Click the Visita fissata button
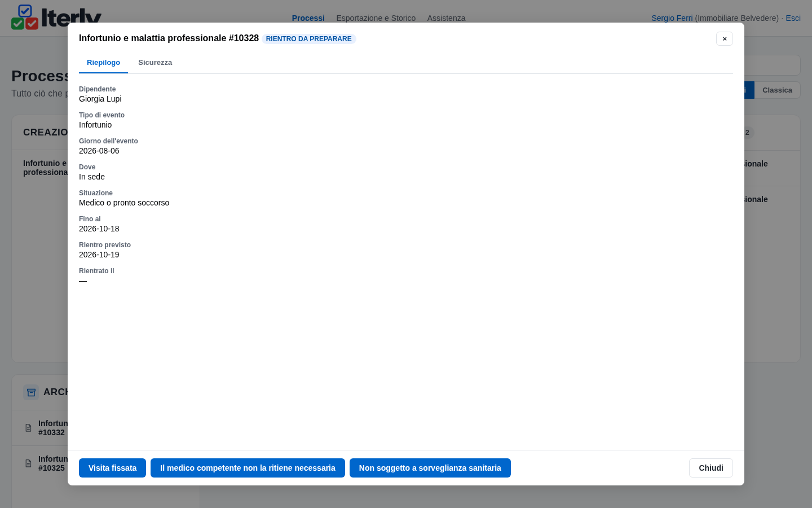 tap(112, 468)
